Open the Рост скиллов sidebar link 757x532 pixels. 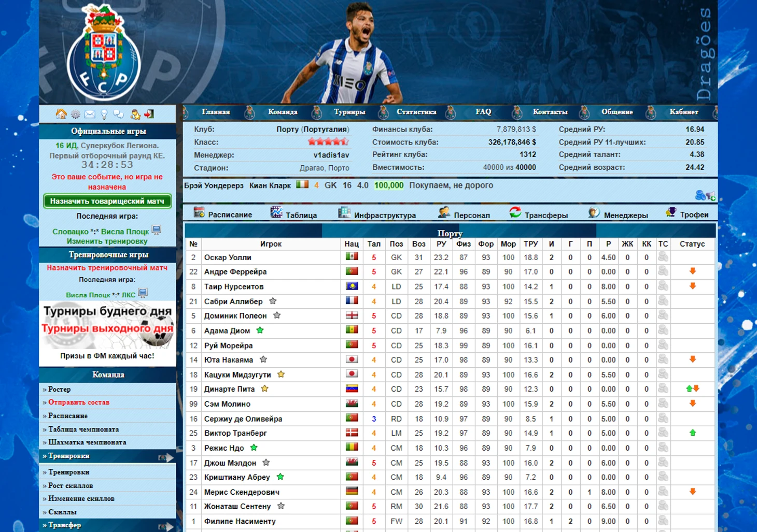pyautogui.click(x=71, y=486)
